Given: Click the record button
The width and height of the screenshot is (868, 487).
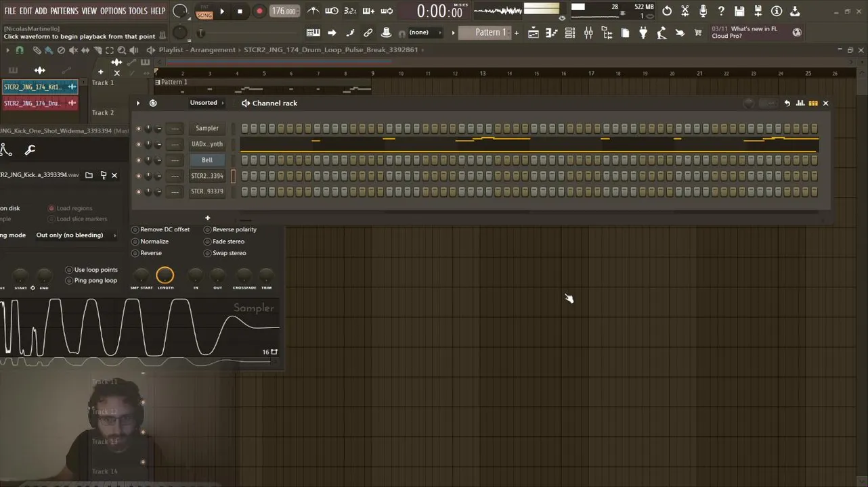Looking at the screenshot, I should (259, 11).
